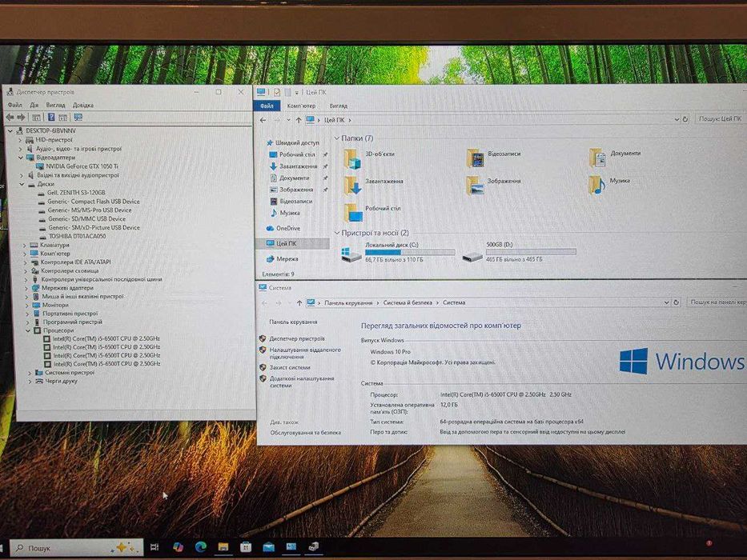Image resolution: width=747 pixels, height=560 pixels.
Task: Open Microsoft Store from the taskbar
Action: pyautogui.click(x=246, y=547)
